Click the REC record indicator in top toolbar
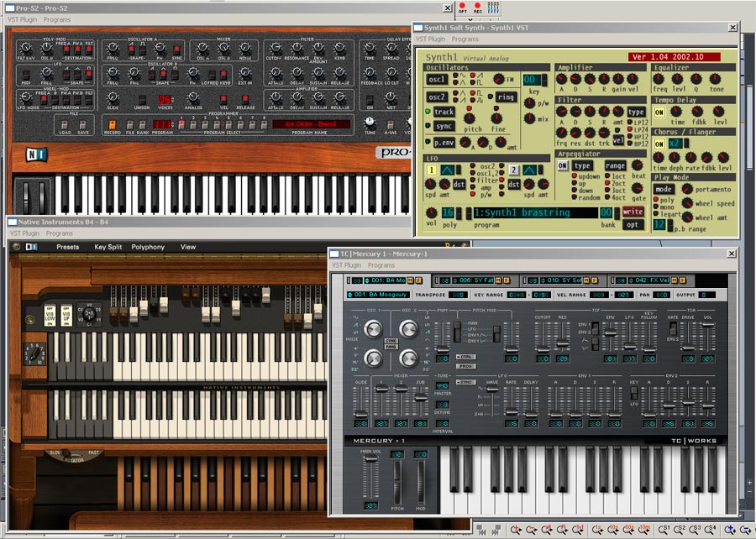Viewport: 756px width, 539px height. [x=477, y=8]
